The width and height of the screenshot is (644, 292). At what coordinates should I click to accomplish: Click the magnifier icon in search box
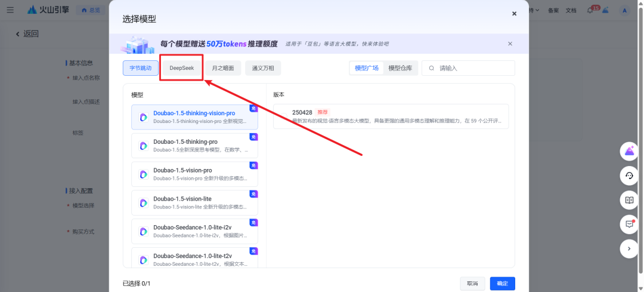pyautogui.click(x=432, y=68)
